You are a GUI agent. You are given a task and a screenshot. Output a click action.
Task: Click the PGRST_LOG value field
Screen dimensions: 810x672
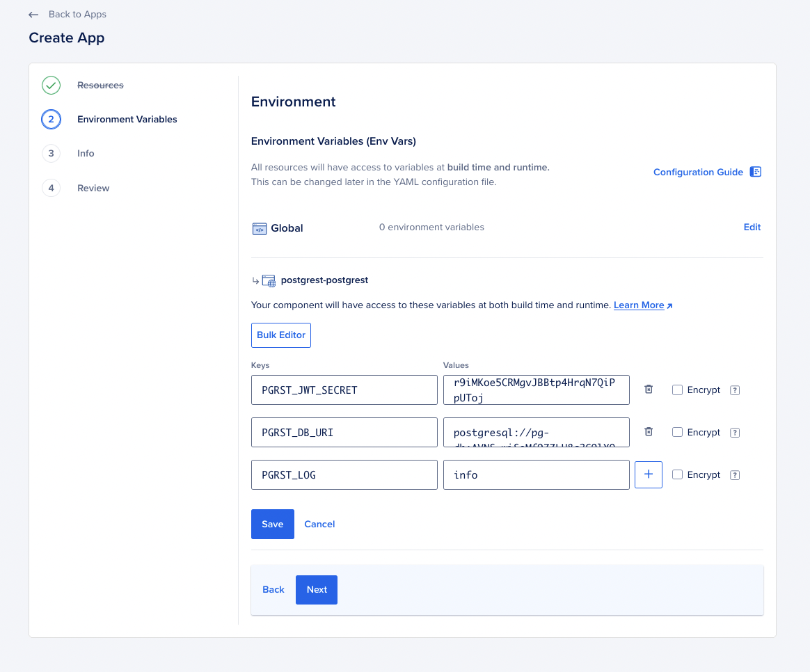point(536,474)
